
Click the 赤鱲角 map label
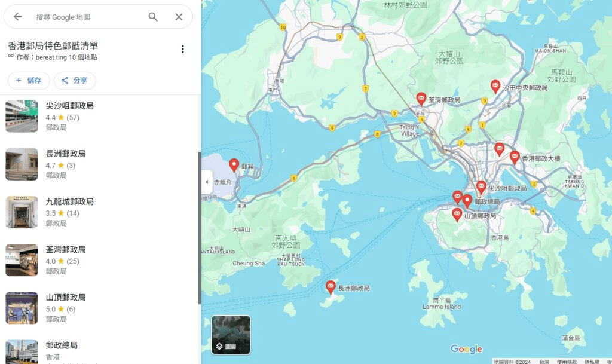(x=222, y=182)
